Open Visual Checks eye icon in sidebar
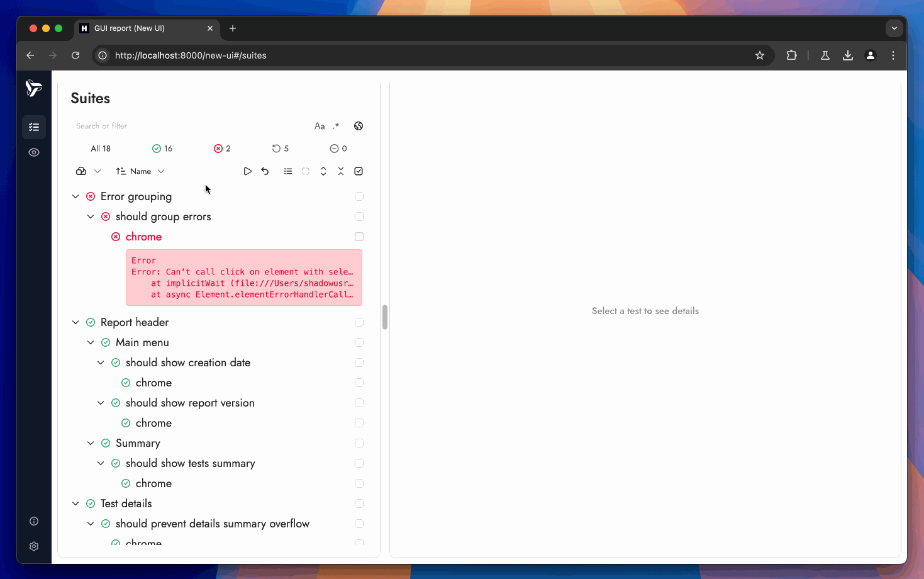Image resolution: width=924 pixels, height=579 pixels. [34, 152]
